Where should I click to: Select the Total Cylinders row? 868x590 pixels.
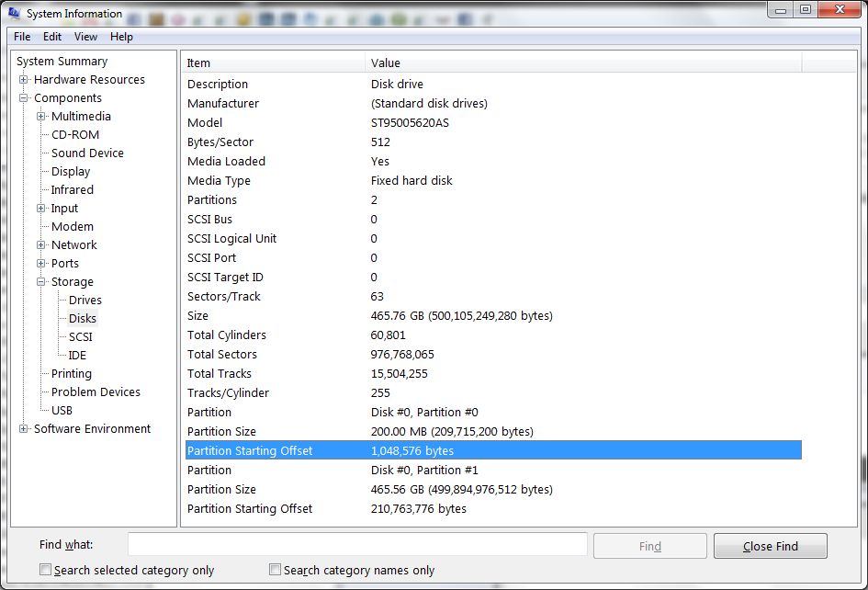click(x=493, y=335)
